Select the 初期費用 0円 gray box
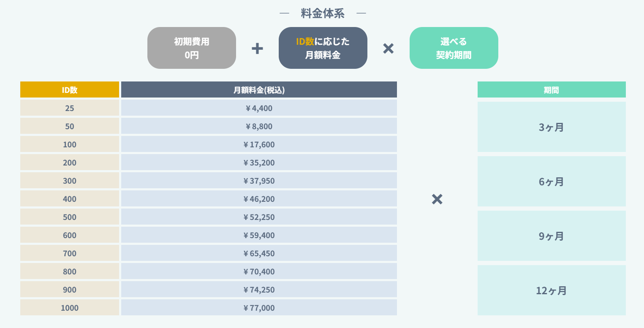This screenshot has width=644, height=328. coord(192,48)
